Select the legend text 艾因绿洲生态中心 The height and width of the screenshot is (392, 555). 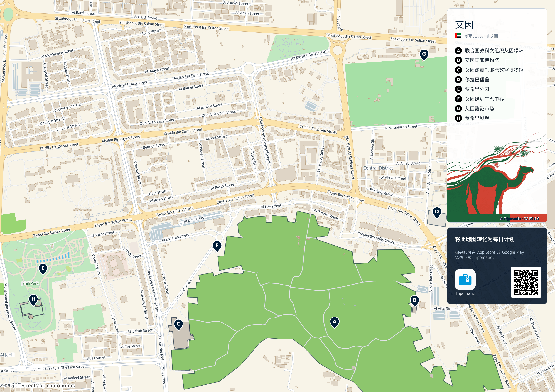[484, 99]
